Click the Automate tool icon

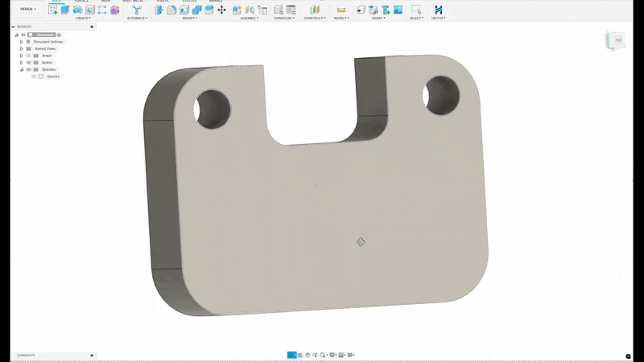(x=137, y=10)
